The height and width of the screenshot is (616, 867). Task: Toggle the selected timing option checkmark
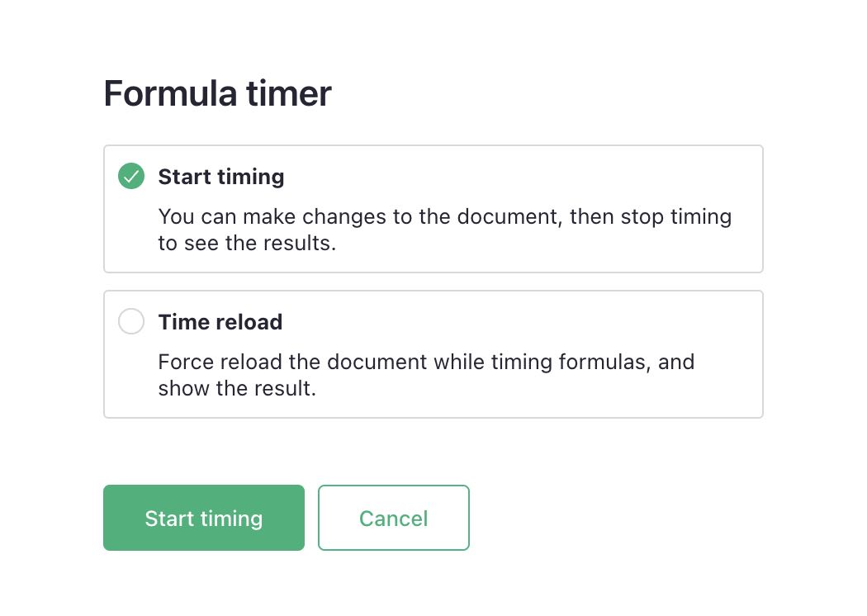pyautogui.click(x=130, y=176)
